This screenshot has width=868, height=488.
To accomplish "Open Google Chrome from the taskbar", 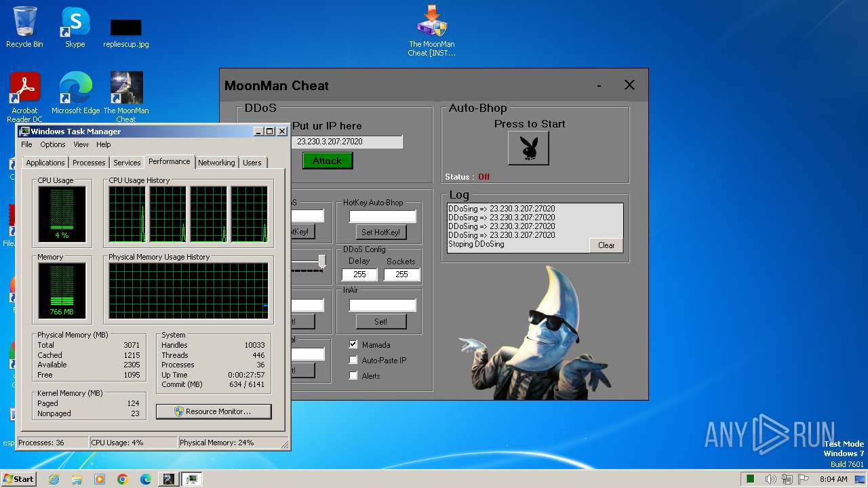I will tap(123, 479).
